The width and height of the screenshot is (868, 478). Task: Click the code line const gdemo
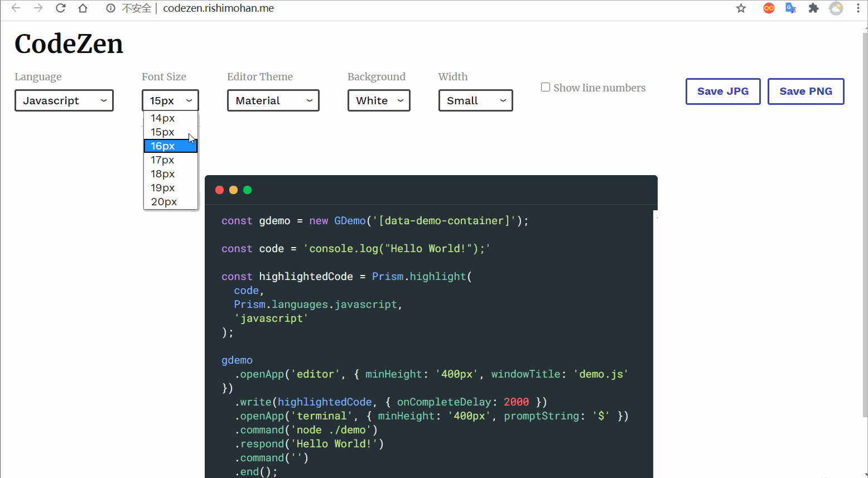point(375,221)
